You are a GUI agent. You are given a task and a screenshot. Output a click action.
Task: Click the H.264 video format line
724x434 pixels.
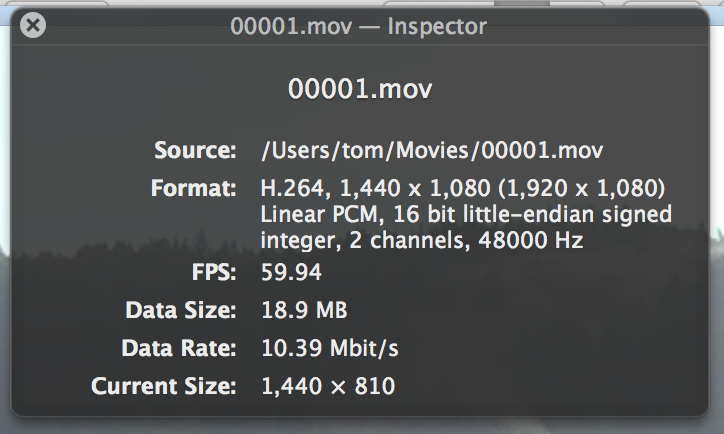point(463,188)
